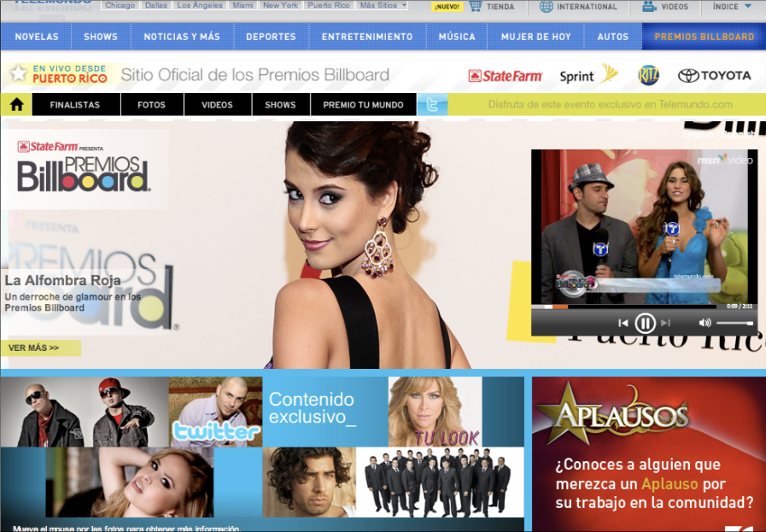Open the Autos menu
This screenshot has height=532, width=766.
(x=612, y=37)
